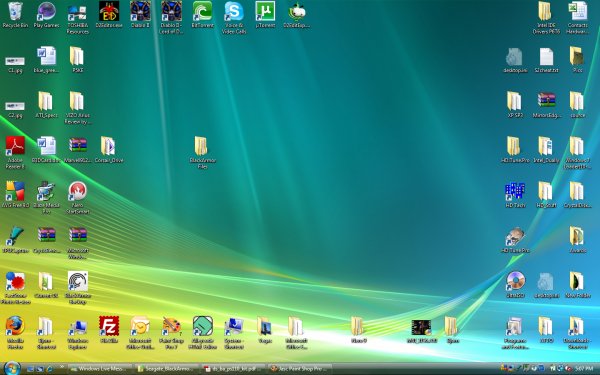600x375 pixels.
Task: Select the red FileZilla shortcut icon
Action: pos(109,329)
